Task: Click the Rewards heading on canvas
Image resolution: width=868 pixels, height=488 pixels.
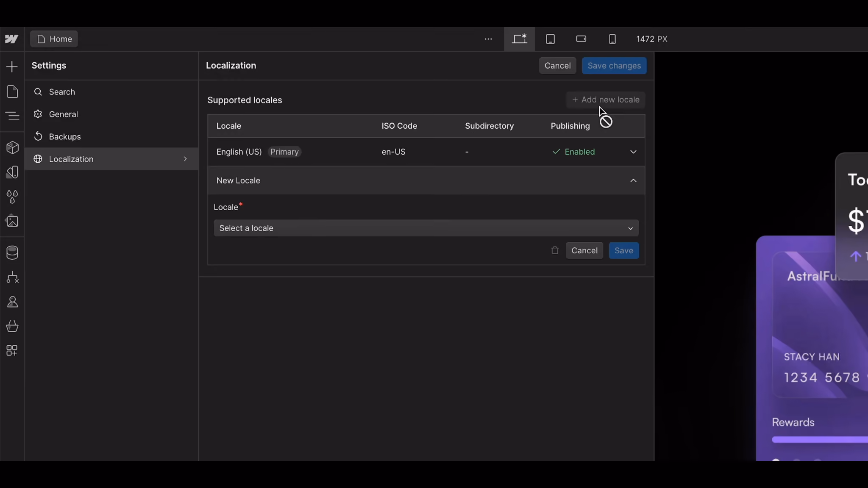Action: tap(793, 422)
